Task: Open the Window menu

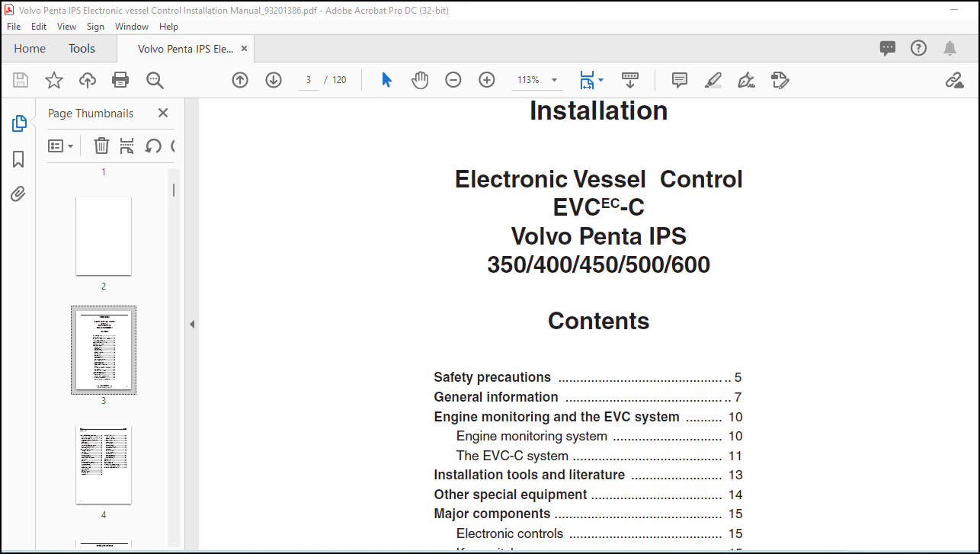Action: (x=132, y=26)
